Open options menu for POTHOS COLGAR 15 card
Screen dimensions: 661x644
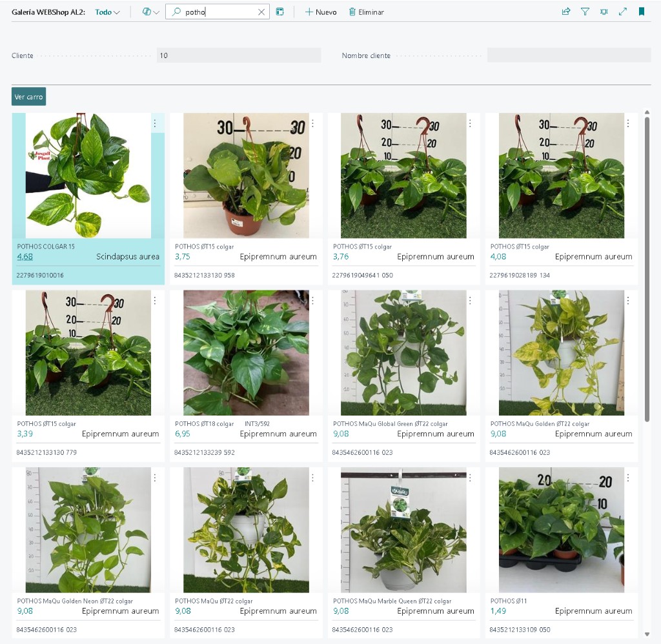pos(155,123)
